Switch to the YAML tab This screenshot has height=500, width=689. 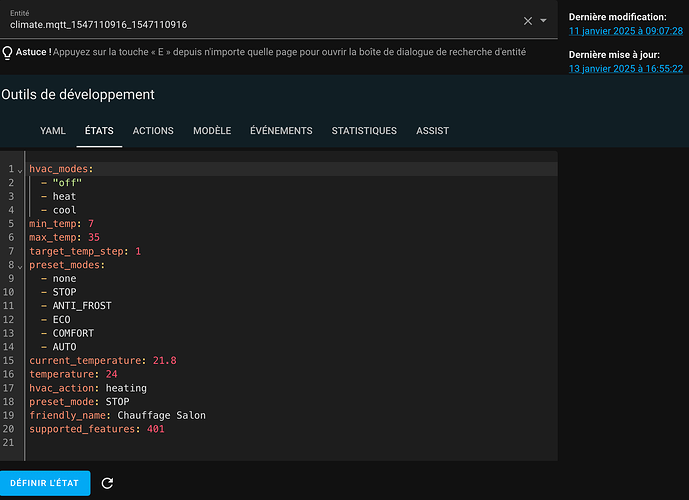[53, 131]
